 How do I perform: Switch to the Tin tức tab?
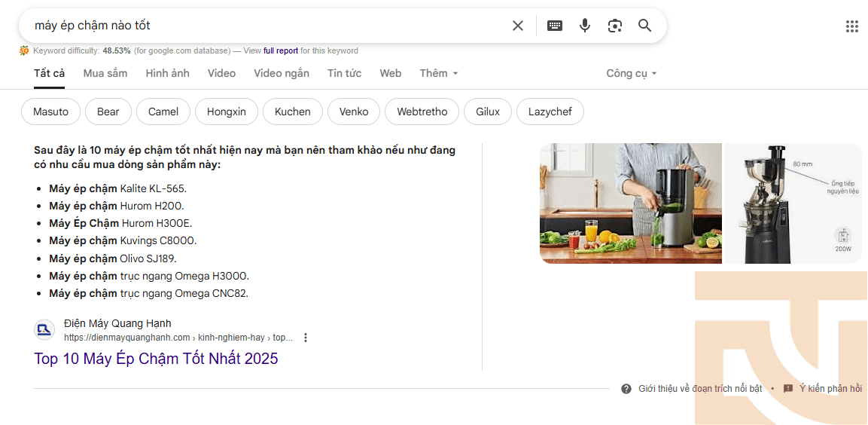(344, 73)
